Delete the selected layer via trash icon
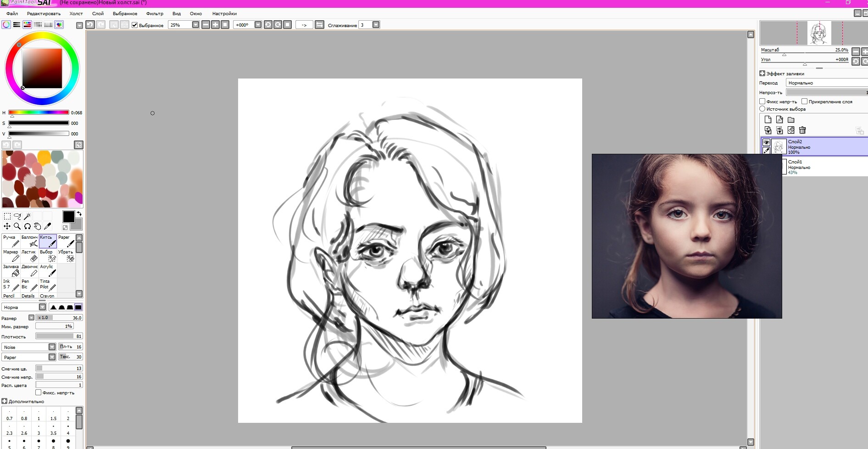Viewport: 868px width, 449px height. pyautogui.click(x=802, y=131)
